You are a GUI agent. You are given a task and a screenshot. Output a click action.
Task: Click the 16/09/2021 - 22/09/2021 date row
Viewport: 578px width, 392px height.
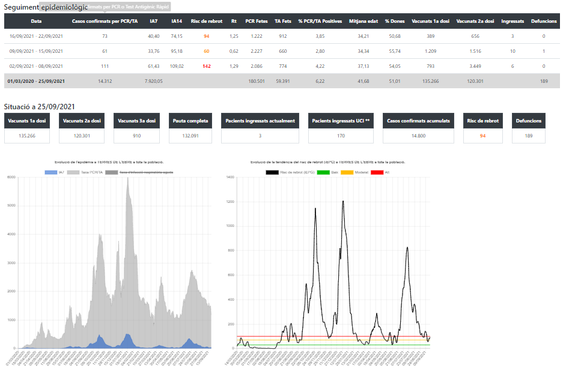282,36
